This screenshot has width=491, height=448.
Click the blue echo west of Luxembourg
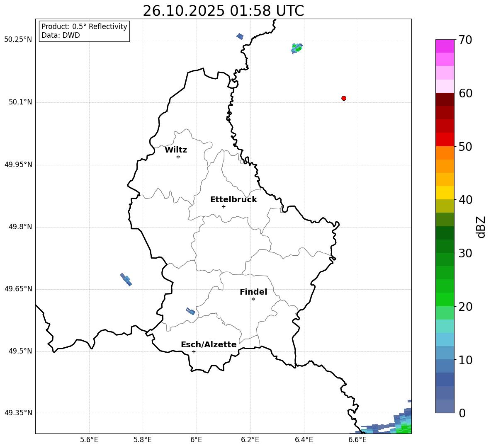click(126, 279)
